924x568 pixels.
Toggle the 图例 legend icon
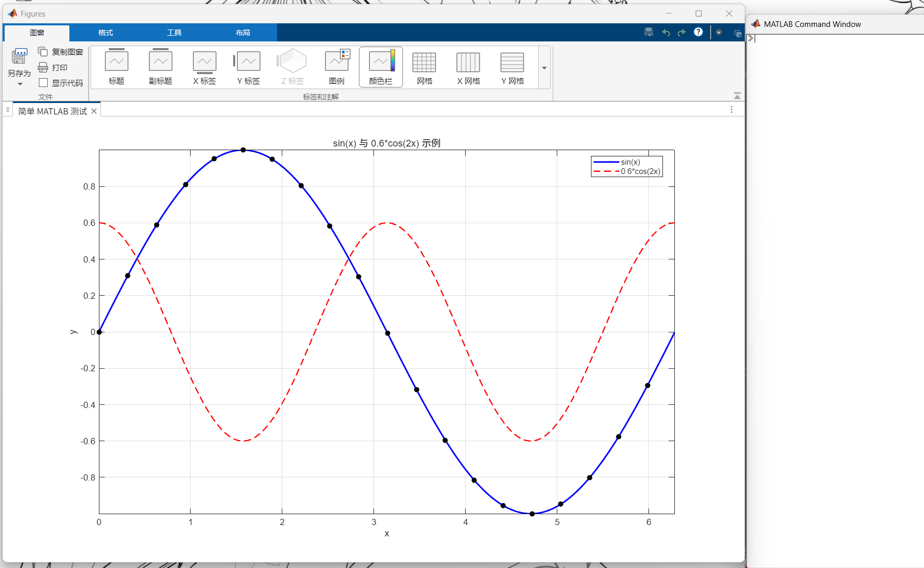[337, 67]
